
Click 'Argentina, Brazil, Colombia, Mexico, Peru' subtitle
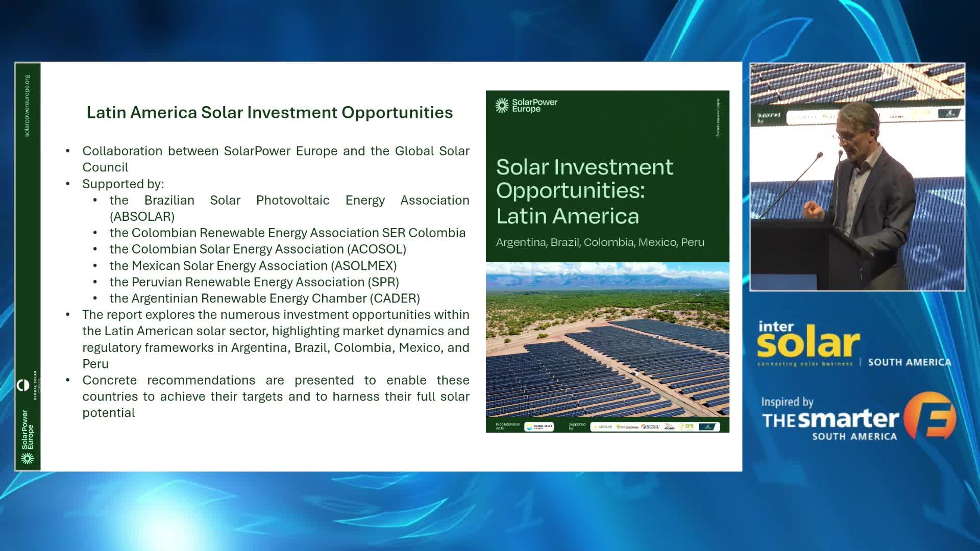coord(600,242)
